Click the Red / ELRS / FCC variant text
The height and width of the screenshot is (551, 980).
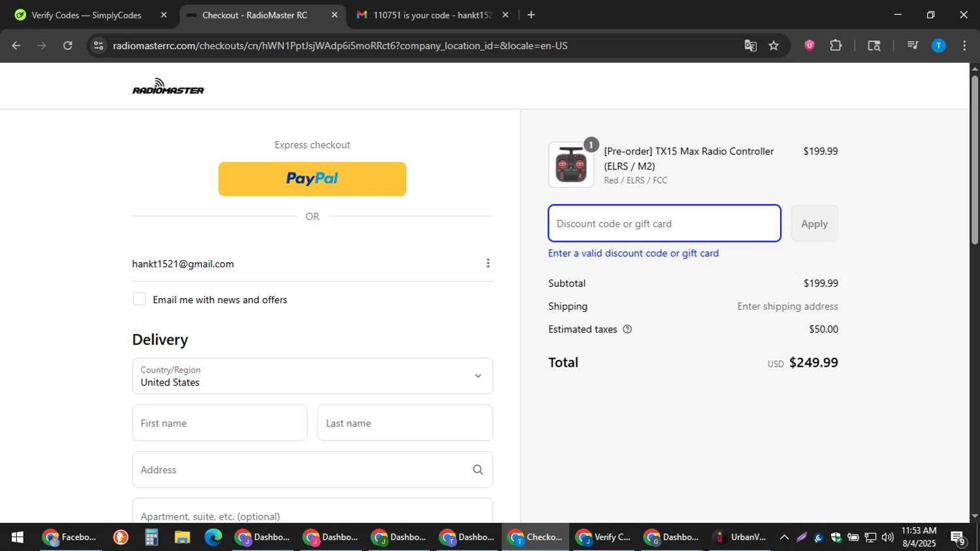(x=635, y=180)
